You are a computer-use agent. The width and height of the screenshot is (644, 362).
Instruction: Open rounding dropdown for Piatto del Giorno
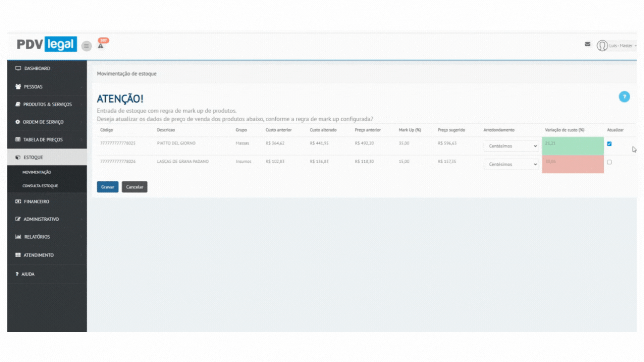pyautogui.click(x=511, y=146)
